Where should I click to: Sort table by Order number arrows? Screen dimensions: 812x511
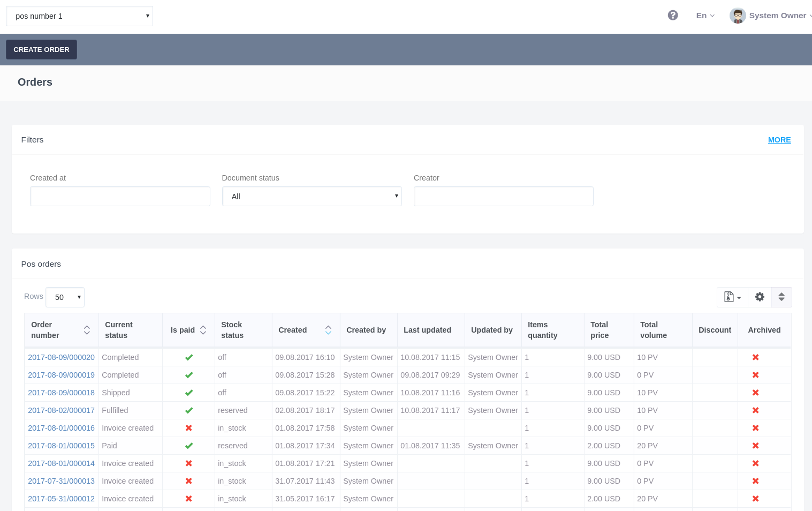(87, 330)
